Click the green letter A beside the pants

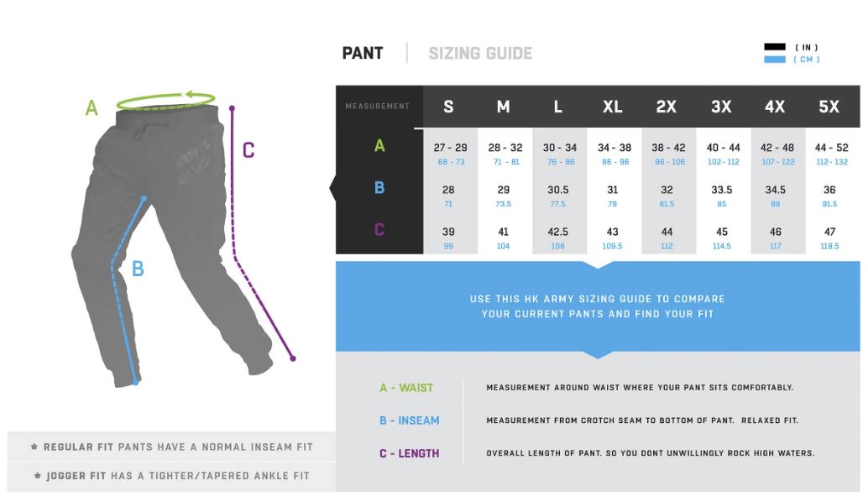[x=92, y=108]
